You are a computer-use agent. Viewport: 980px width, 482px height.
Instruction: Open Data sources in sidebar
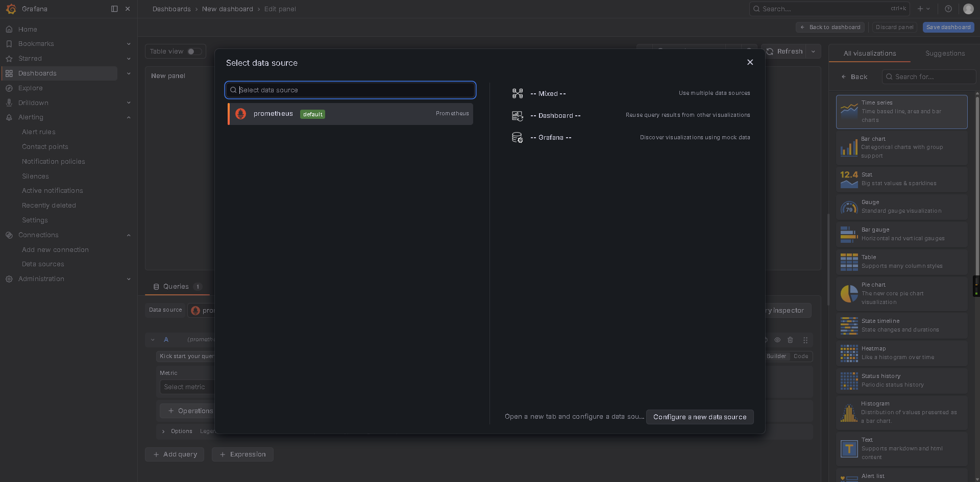(43, 264)
